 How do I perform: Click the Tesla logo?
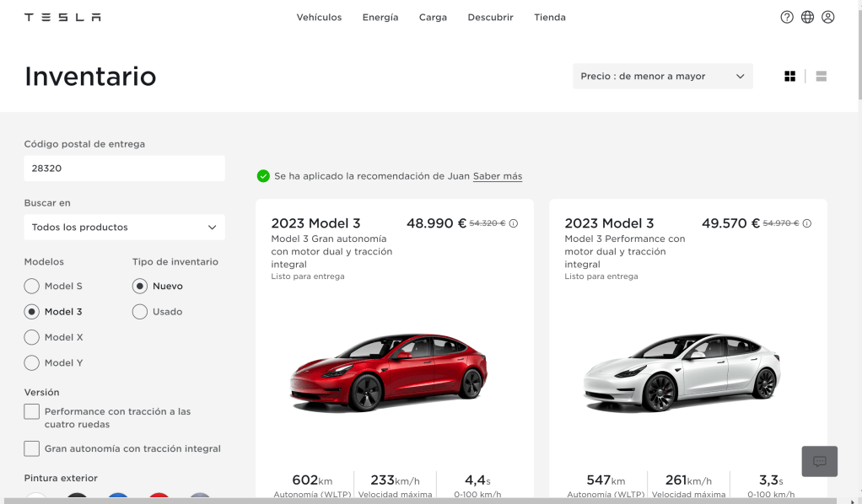[x=62, y=17]
